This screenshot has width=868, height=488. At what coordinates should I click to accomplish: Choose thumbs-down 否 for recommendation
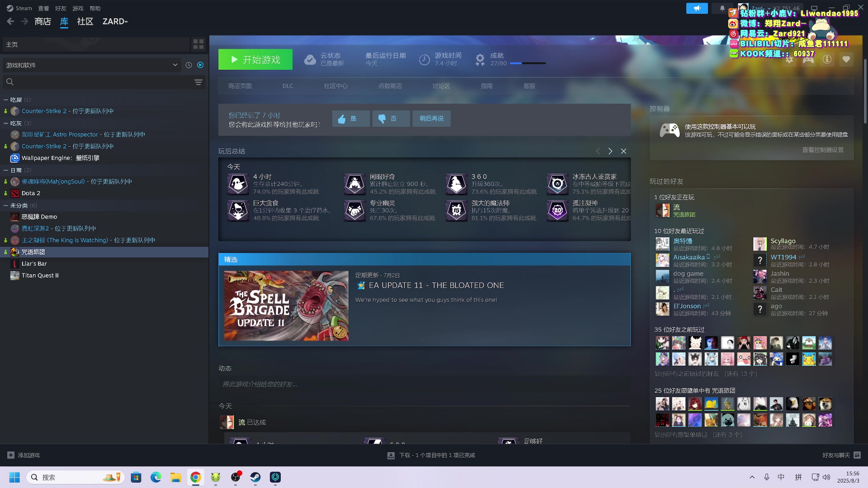(x=391, y=119)
